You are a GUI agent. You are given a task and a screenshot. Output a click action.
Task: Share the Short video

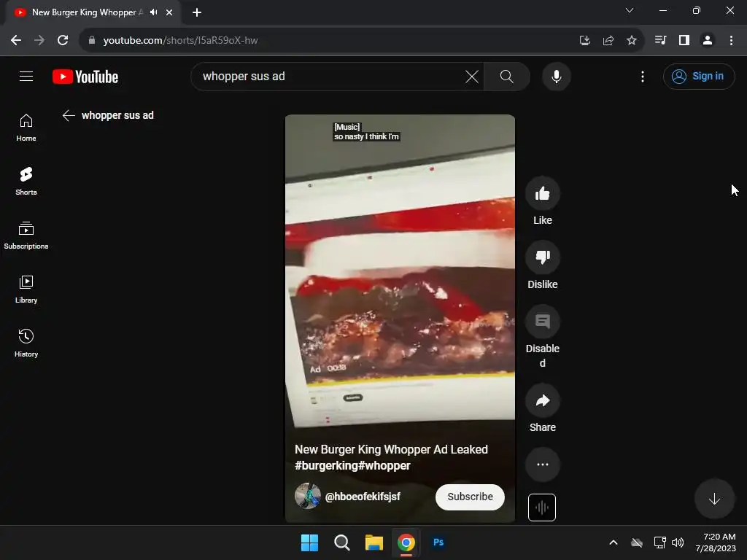coord(542,400)
